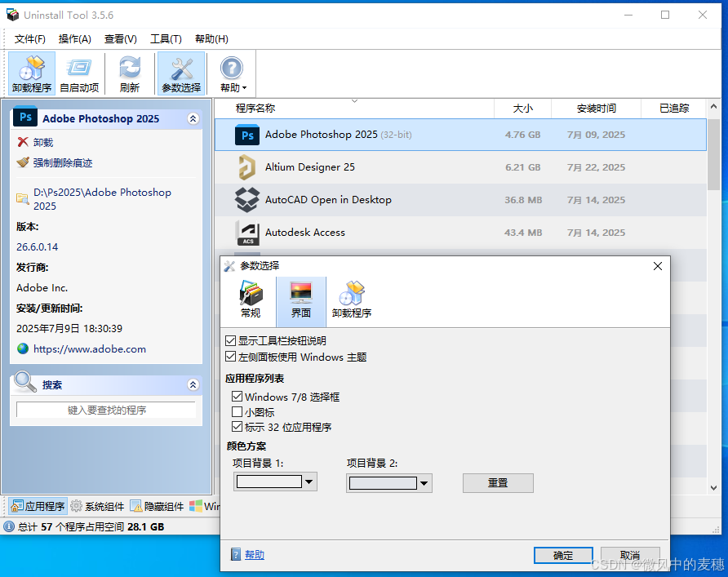This screenshot has width=728, height=577.
Task: Select the 界面 monitor icon in dialog
Action: [301, 302]
